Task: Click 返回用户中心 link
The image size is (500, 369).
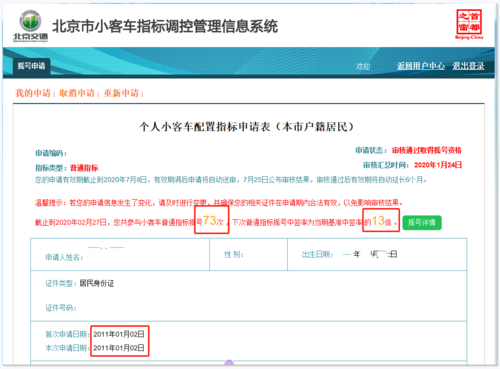Action: (421, 66)
